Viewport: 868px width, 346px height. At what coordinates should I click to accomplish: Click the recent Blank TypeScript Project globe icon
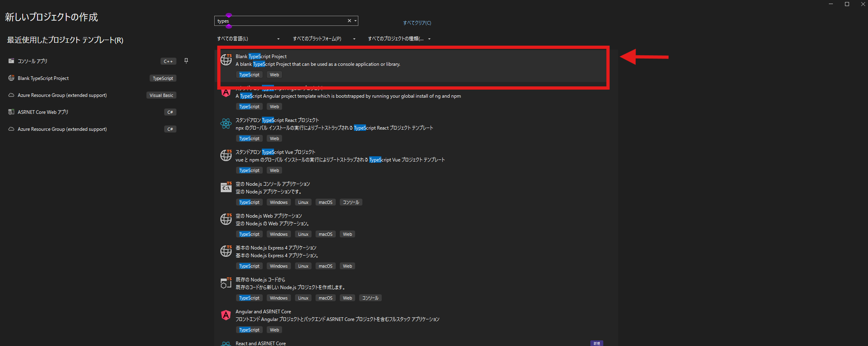[11, 78]
